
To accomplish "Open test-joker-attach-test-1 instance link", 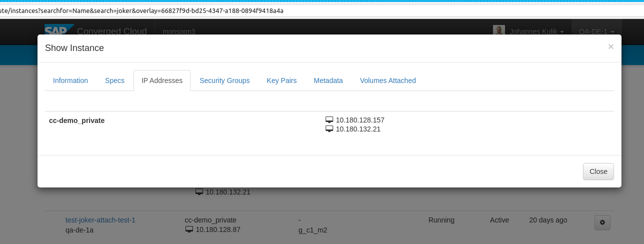I will [100, 220].
